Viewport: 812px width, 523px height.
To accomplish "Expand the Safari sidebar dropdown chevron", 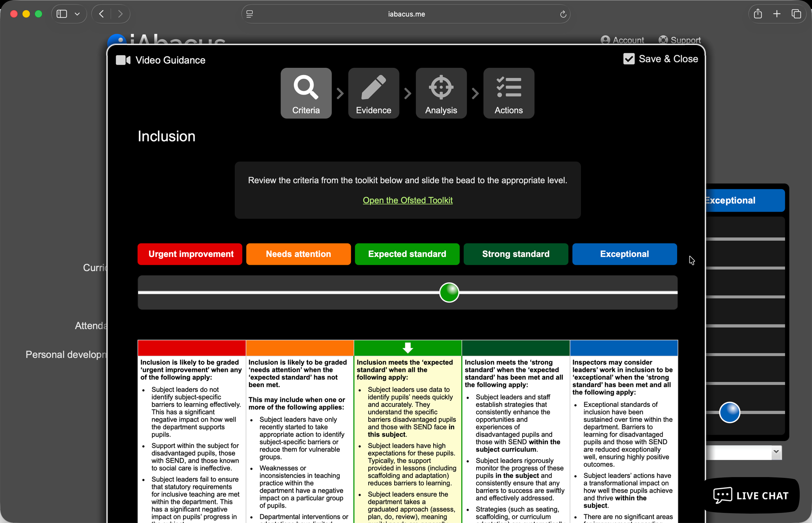I will click(77, 14).
